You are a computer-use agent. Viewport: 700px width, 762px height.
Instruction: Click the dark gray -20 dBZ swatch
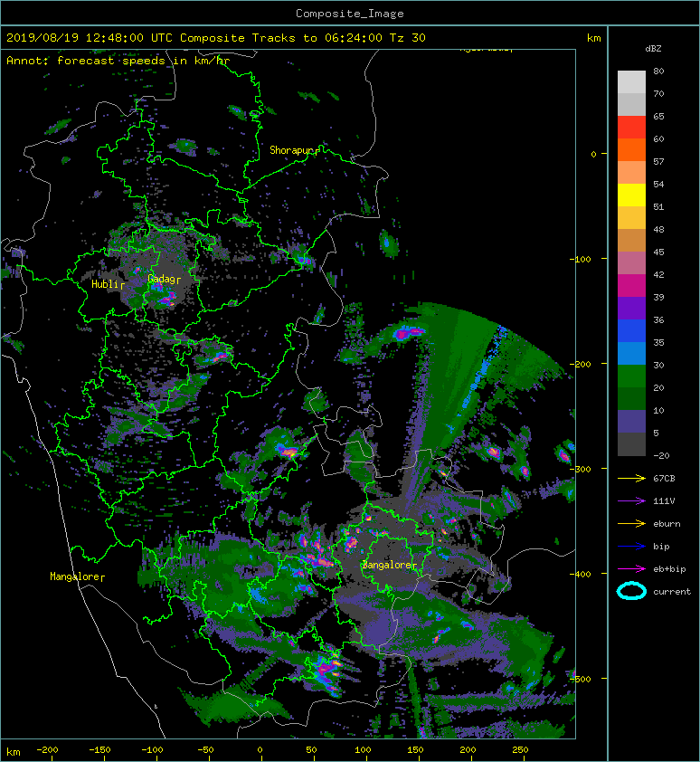coord(631,444)
